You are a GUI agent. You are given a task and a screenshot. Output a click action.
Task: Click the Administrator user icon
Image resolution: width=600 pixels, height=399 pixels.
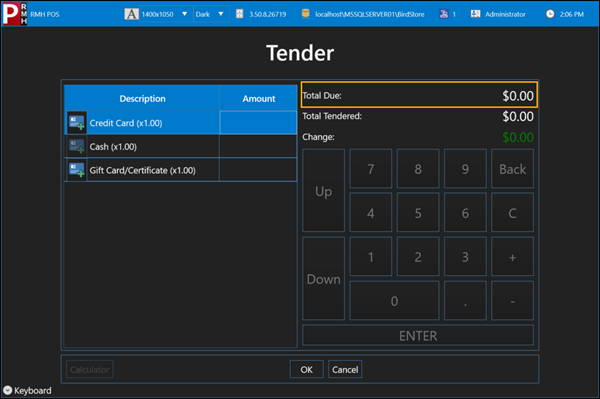tap(475, 14)
